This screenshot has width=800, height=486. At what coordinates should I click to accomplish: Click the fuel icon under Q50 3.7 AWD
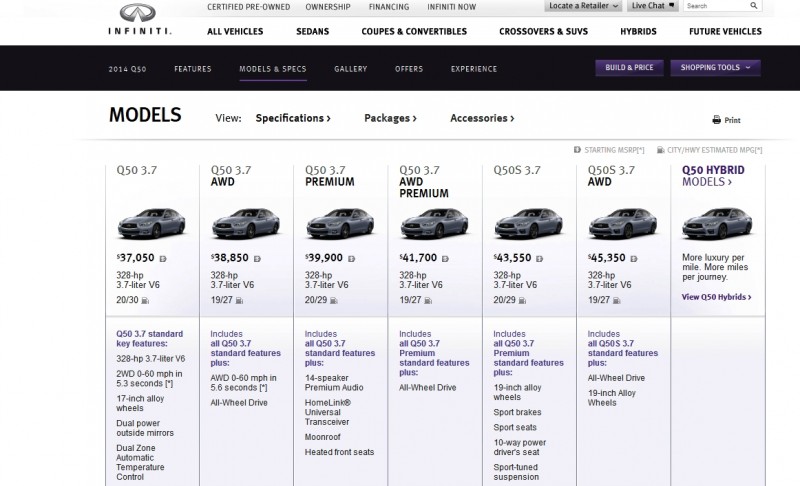[239, 300]
